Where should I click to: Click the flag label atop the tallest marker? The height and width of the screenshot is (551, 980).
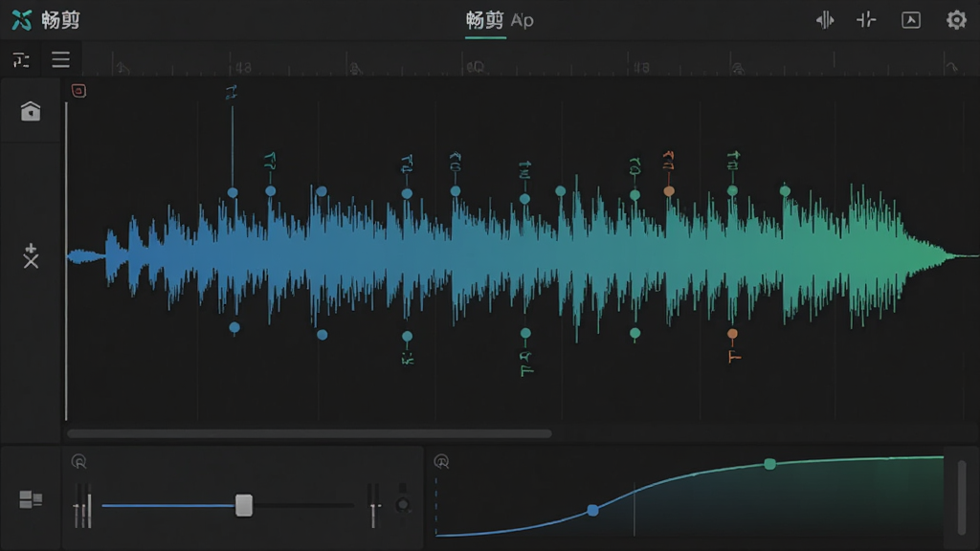(232, 93)
